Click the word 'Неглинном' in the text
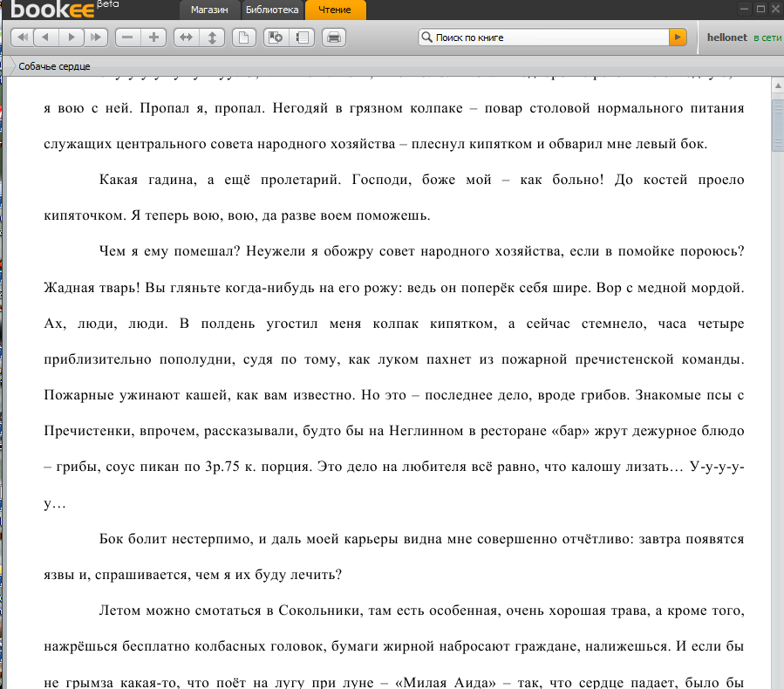The image size is (784, 689). (x=426, y=431)
